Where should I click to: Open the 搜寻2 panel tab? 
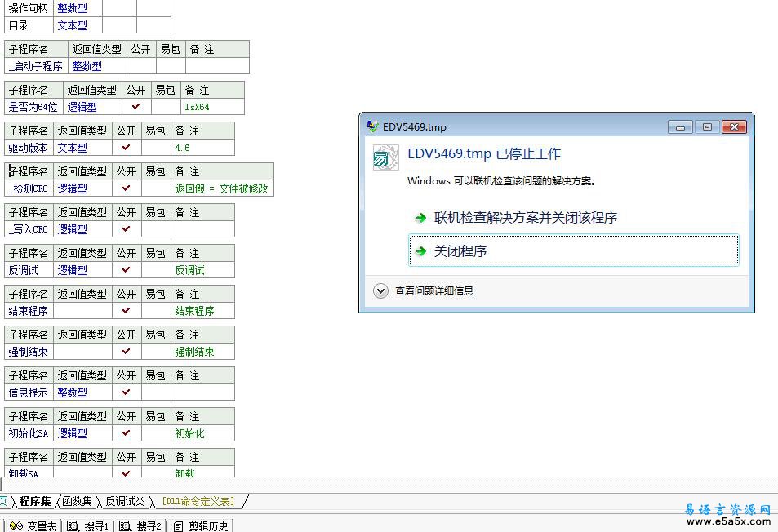(140, 526)
